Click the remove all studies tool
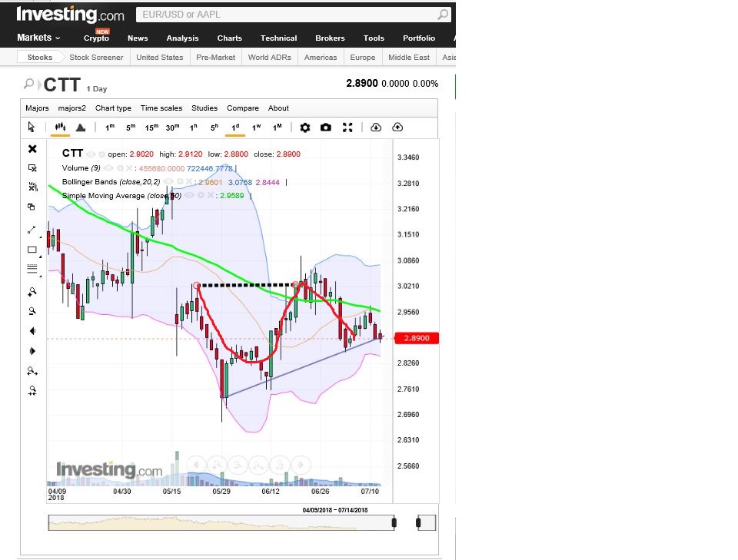The width and height of the screenshot is (738, 560). tap(32, 187)
